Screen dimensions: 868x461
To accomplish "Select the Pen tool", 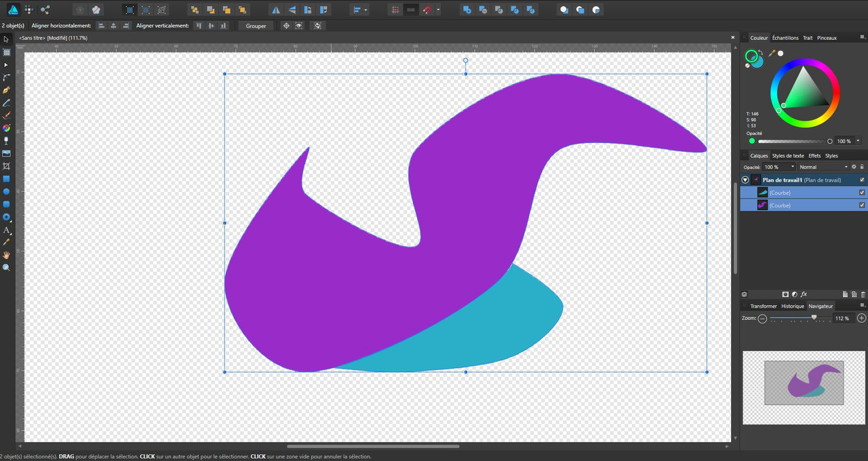I will point(7,90).
